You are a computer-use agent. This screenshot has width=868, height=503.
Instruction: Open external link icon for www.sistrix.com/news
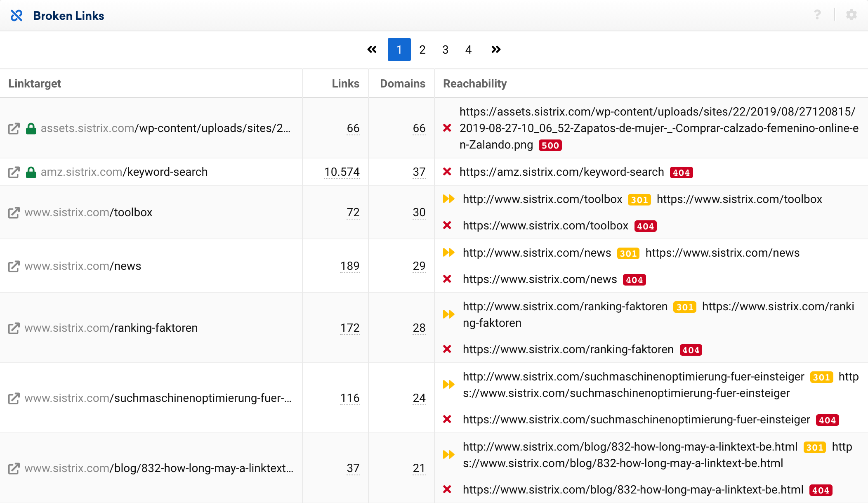[14, 267]
